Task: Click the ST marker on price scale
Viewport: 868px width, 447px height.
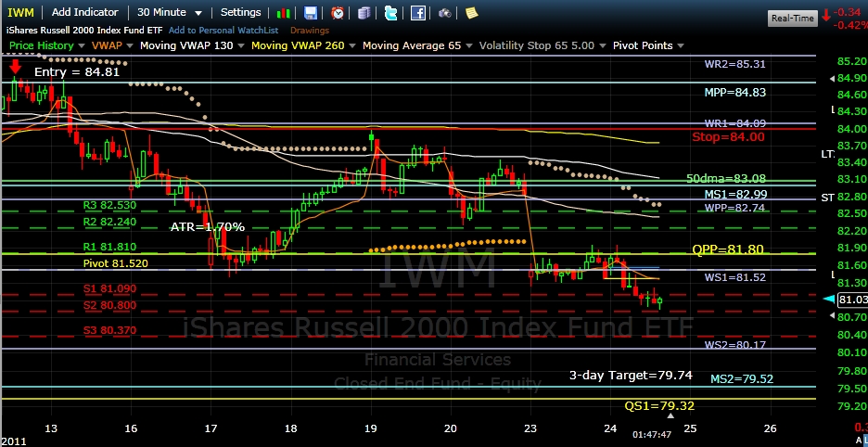Action: point(827,198)
